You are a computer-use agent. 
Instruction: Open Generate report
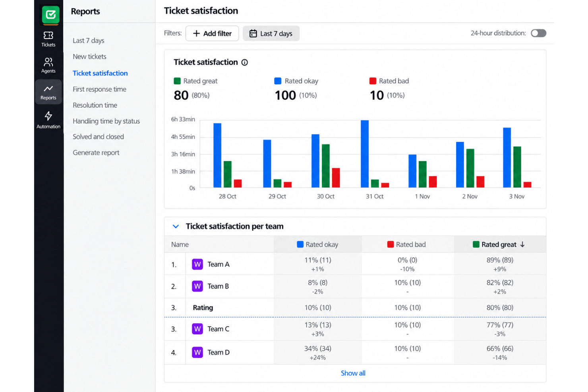(96, 153)
